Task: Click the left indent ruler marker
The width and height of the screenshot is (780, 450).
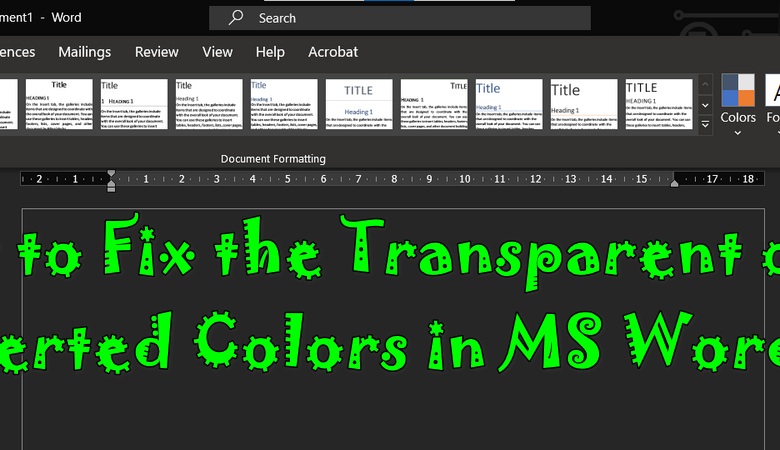Action: coord(111,187)
